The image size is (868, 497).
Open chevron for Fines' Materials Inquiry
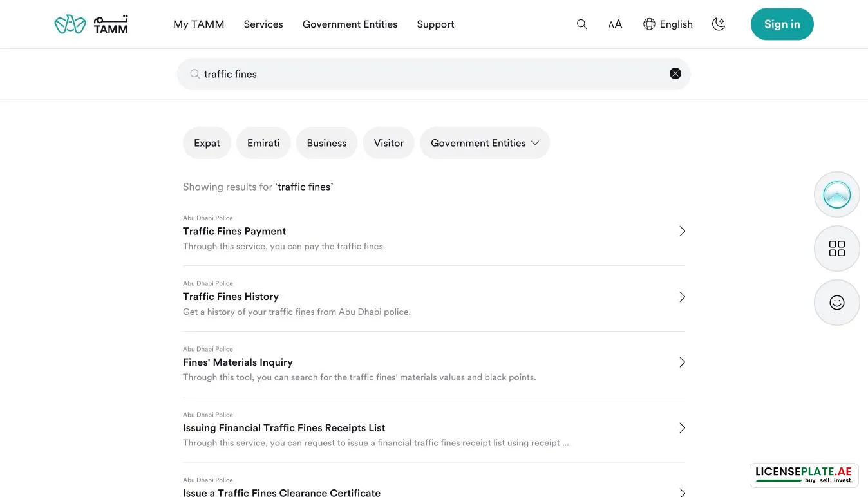(682, 362)
